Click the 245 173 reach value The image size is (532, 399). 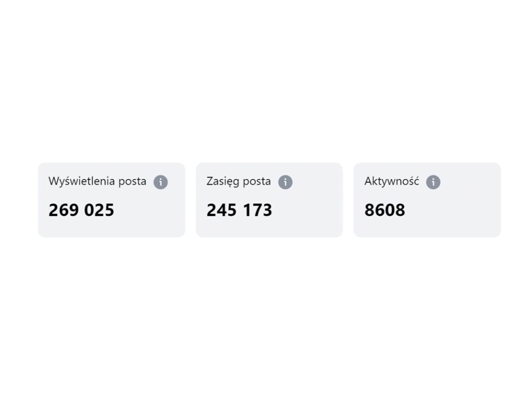[x=239, y=210]
